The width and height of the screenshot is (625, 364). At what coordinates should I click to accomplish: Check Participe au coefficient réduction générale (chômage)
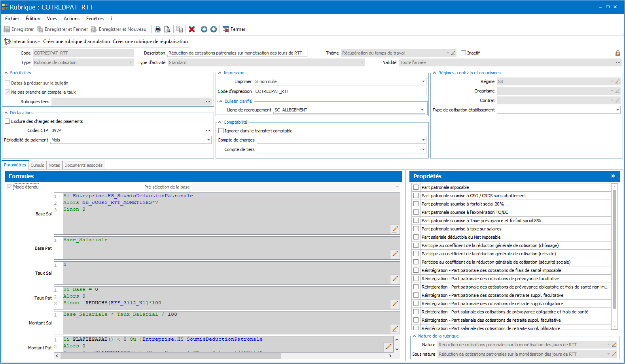tap(416, 245)
